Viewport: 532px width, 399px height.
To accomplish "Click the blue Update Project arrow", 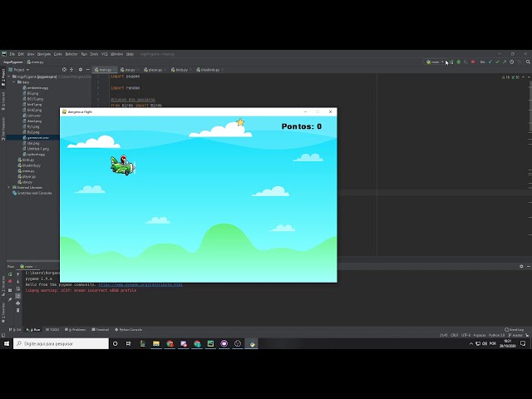I will click(490, 62).
